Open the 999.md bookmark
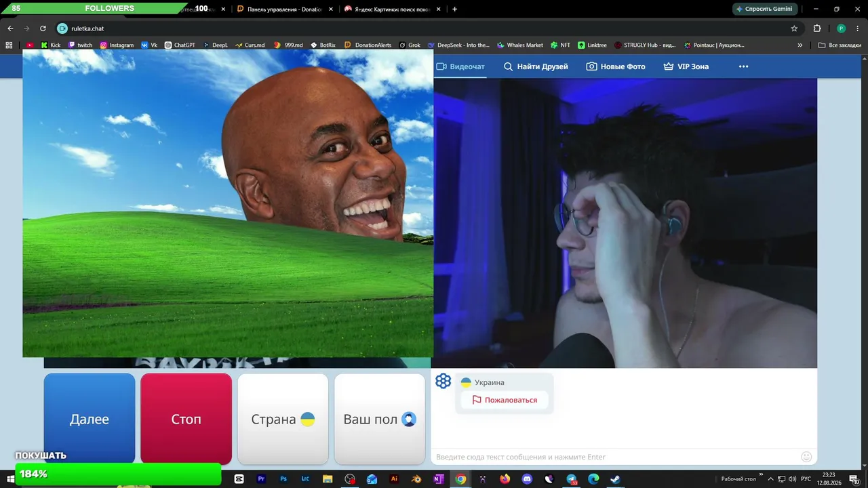This screenshot has width=868, height=488. (288, 45)
